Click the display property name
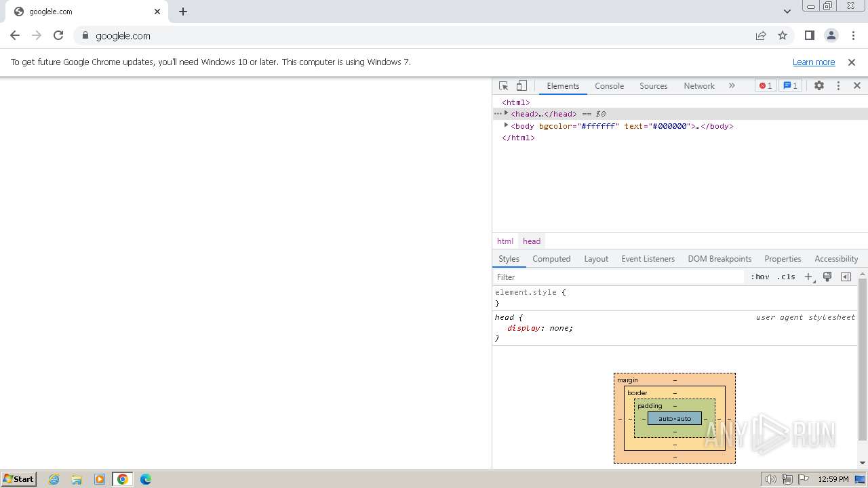This screenshot has width=868, height=488. tap(524, 328)
